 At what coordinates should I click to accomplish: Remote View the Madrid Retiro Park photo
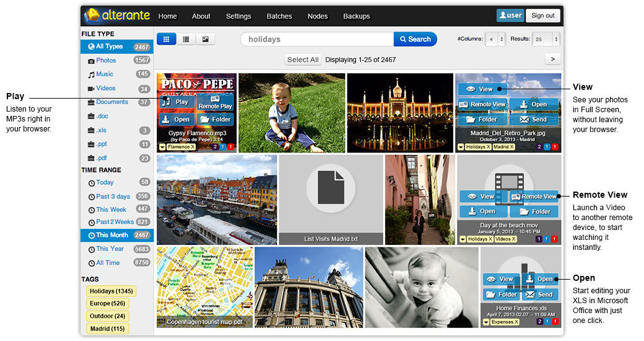tap(482, 105)
